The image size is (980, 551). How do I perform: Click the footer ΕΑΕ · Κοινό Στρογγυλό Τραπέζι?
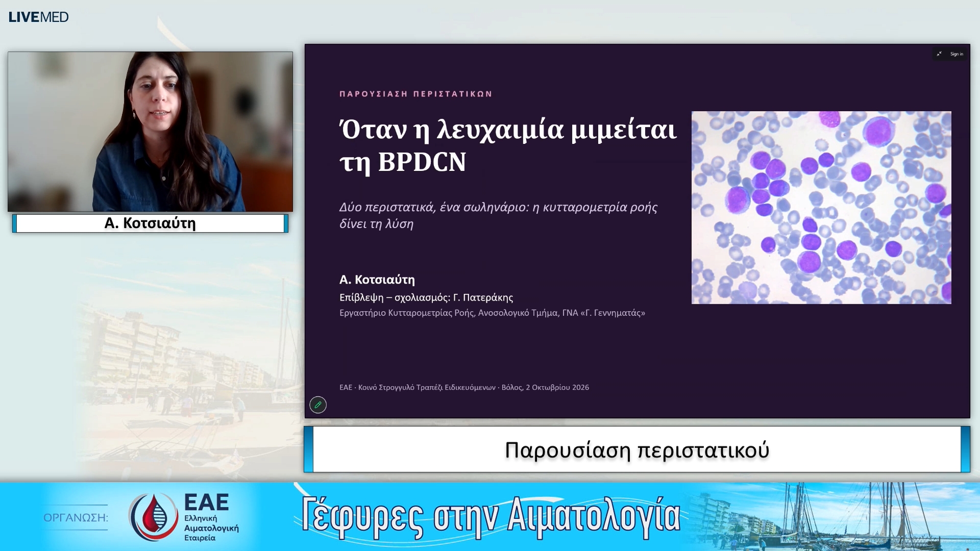tap(464, 387)
